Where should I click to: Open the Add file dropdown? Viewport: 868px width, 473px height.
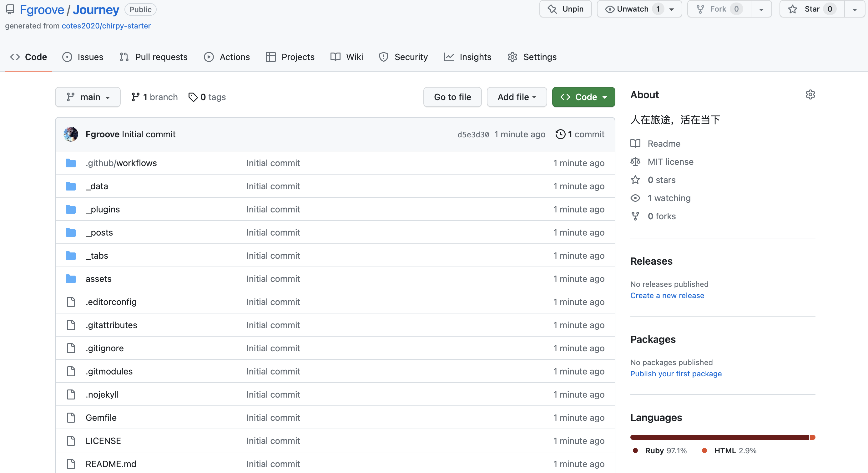tap(517, 97)
